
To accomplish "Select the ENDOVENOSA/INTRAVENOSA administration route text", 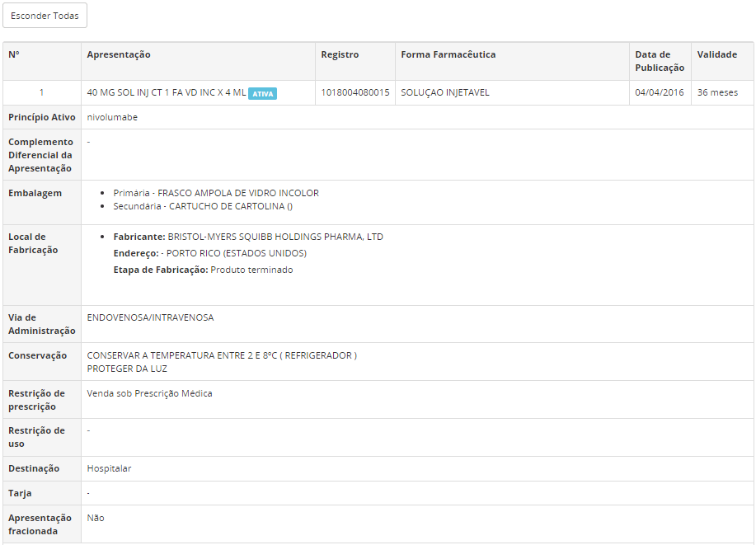I will point(150,317).
